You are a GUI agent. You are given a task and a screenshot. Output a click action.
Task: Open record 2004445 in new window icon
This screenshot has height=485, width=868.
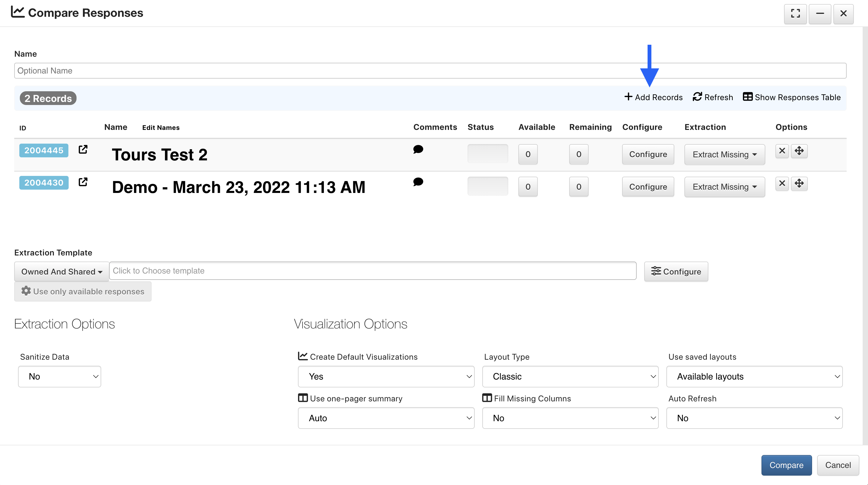pyautogui.click(x=83, y=149)
